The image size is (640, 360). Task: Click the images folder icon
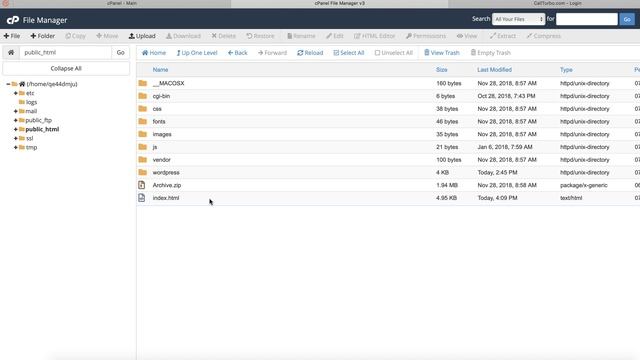pos(142,133)
